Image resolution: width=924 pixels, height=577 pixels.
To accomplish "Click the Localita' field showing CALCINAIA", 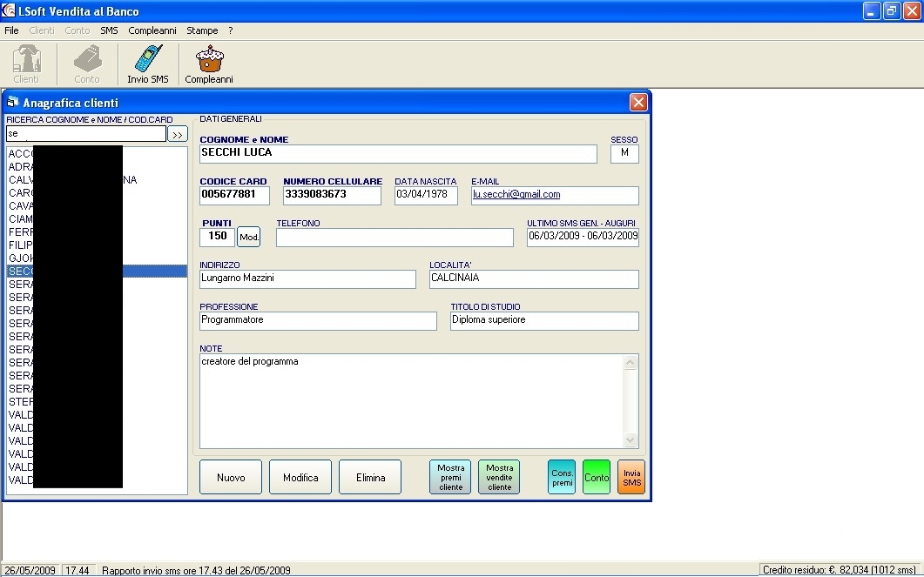I will [534, 279].
